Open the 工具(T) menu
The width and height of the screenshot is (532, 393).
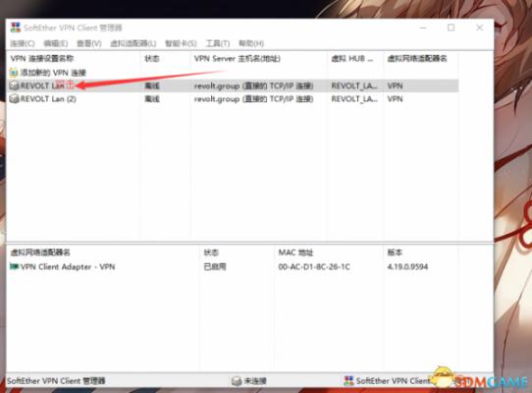tap(218, 43)
